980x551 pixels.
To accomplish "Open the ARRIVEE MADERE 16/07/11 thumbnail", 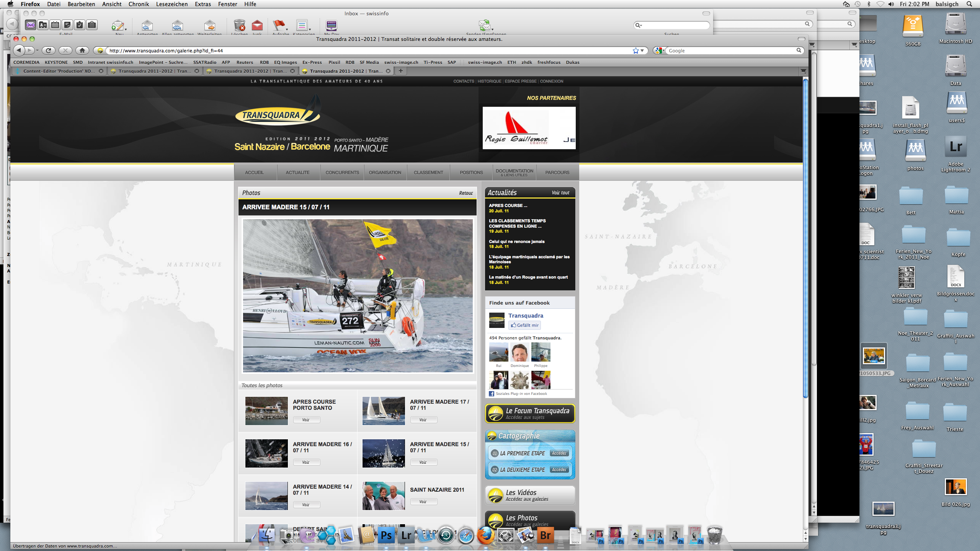I will (266, 453).
